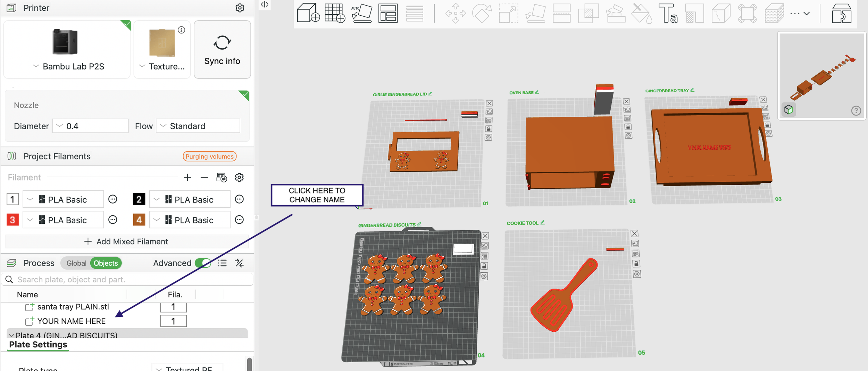
Task: Open filament 2 more options icon
Action: coord(239,199)
